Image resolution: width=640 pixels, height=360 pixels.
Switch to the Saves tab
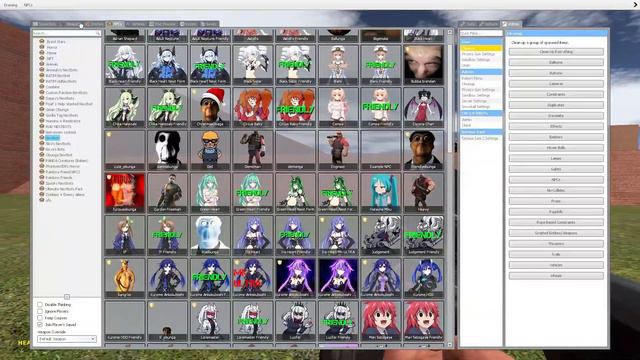point(209,24)
